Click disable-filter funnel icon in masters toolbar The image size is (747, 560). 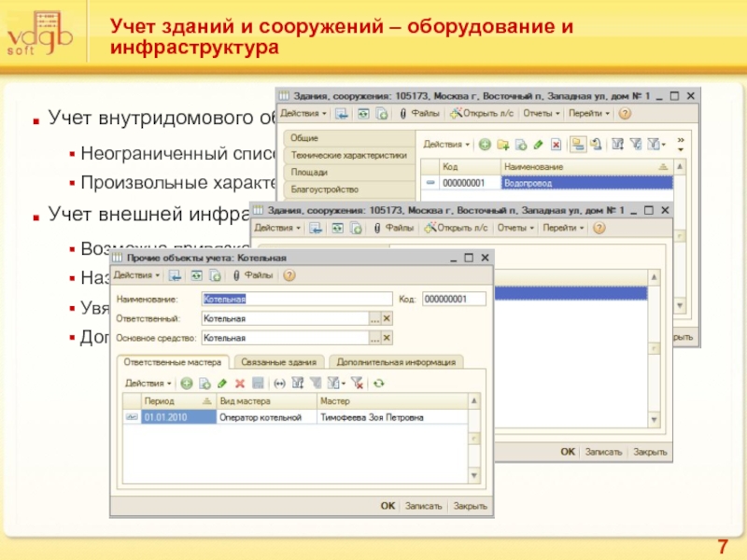click(356, 384)
